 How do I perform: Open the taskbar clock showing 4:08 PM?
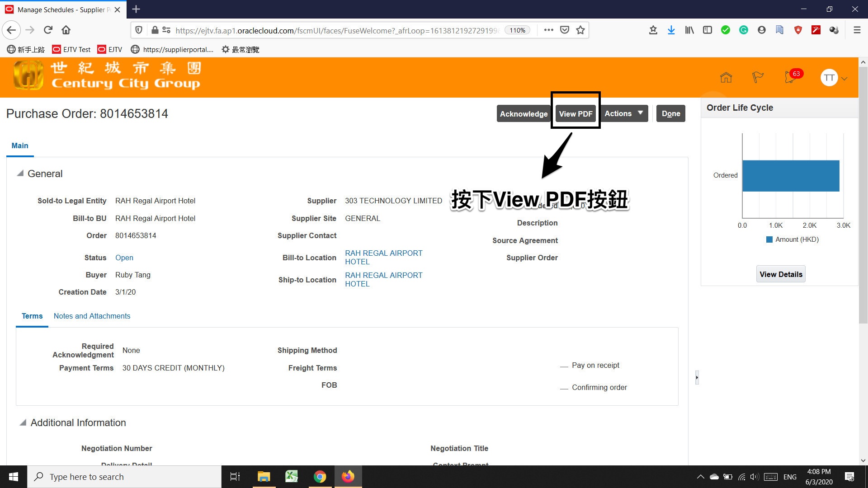(x=819, y=477)
